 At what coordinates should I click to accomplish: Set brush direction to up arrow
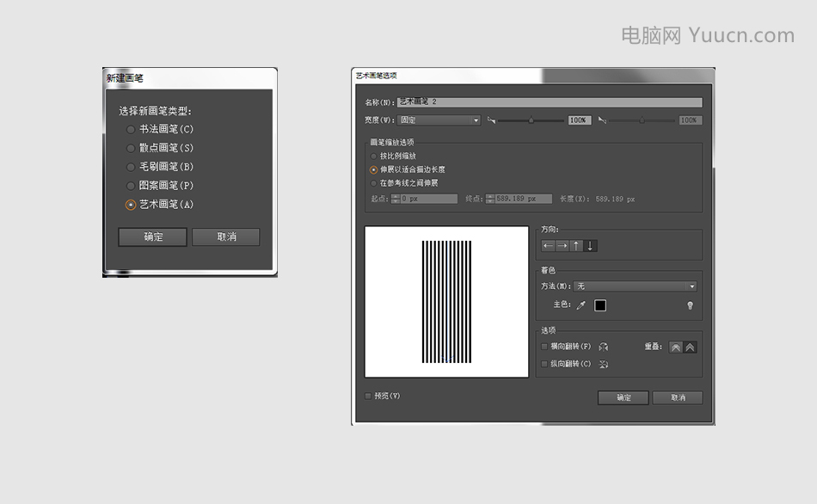(576, 246)
